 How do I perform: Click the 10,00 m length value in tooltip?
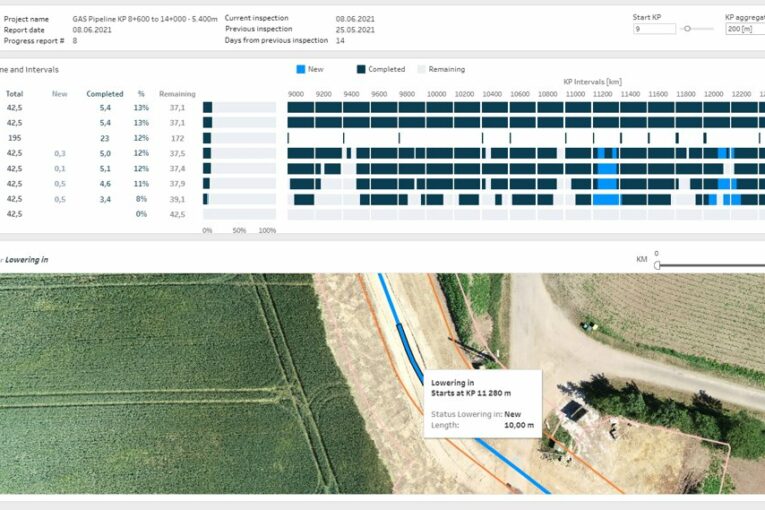pos(517,425)
